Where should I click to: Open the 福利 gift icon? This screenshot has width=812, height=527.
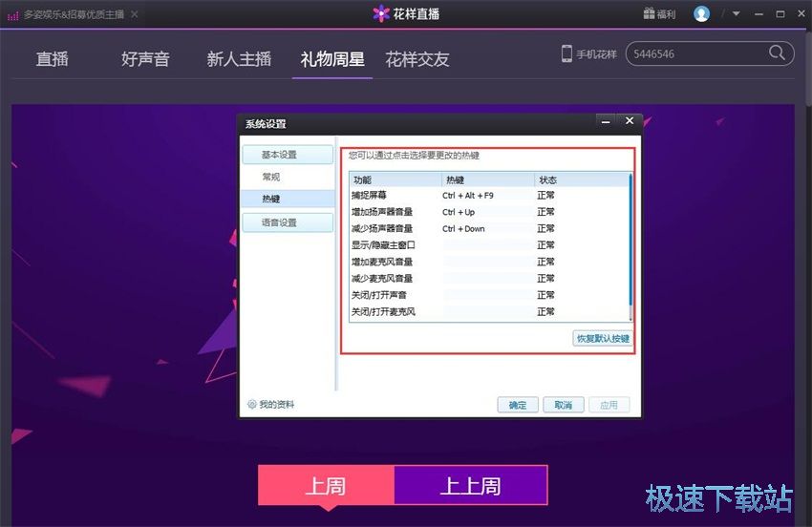coord(659,14)
